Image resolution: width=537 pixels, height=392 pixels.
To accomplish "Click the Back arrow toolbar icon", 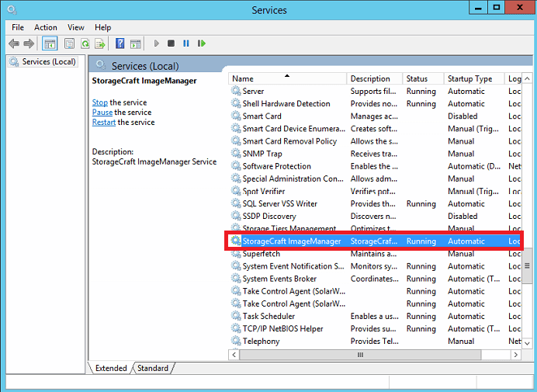I will tap(14, 43).
